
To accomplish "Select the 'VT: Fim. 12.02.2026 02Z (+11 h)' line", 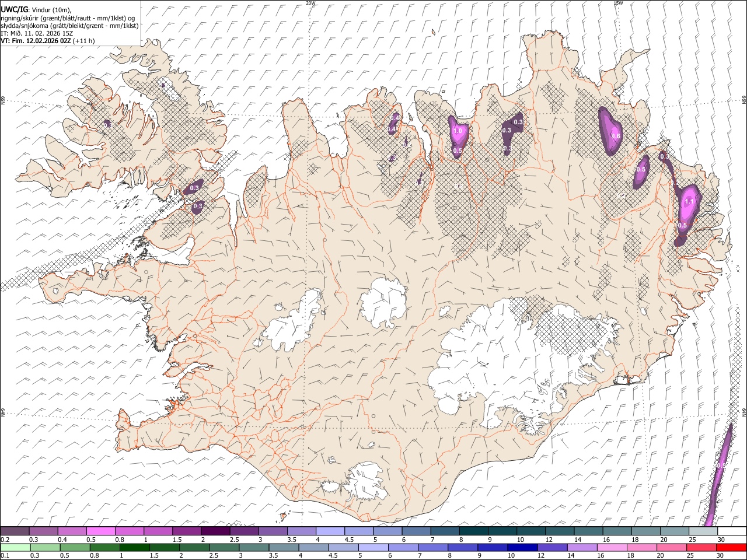I will pos(47,41).
